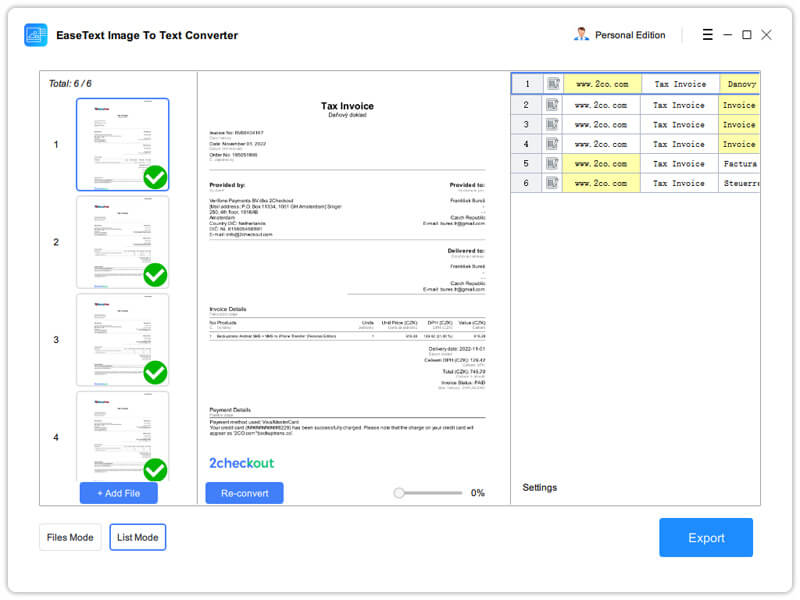Select invoice thumbnail 1
This screenshot has height=600, width=800.
122,144
